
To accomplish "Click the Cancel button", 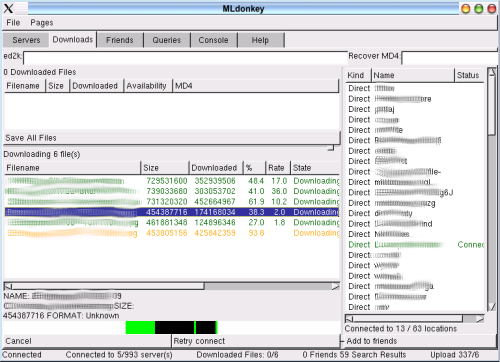I will (x=87, y=341).
